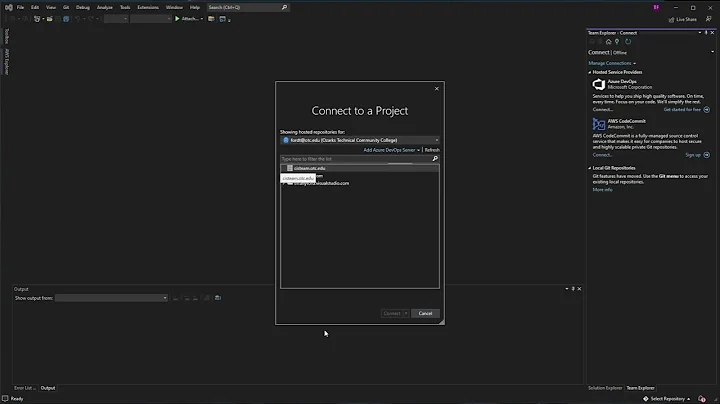Viewport: 720px width, 404px height.
Task: Open the Connect button dropdown arrow
Action: click(x=406, y=313)
